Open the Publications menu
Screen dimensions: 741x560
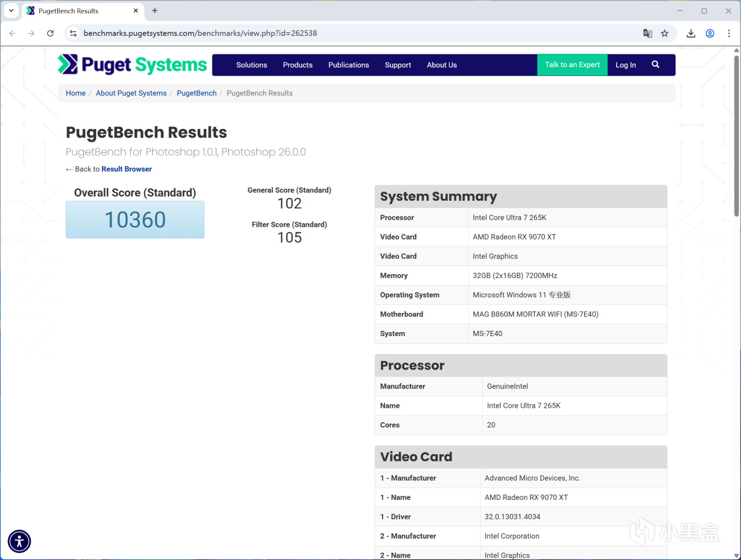coord(349,65)
